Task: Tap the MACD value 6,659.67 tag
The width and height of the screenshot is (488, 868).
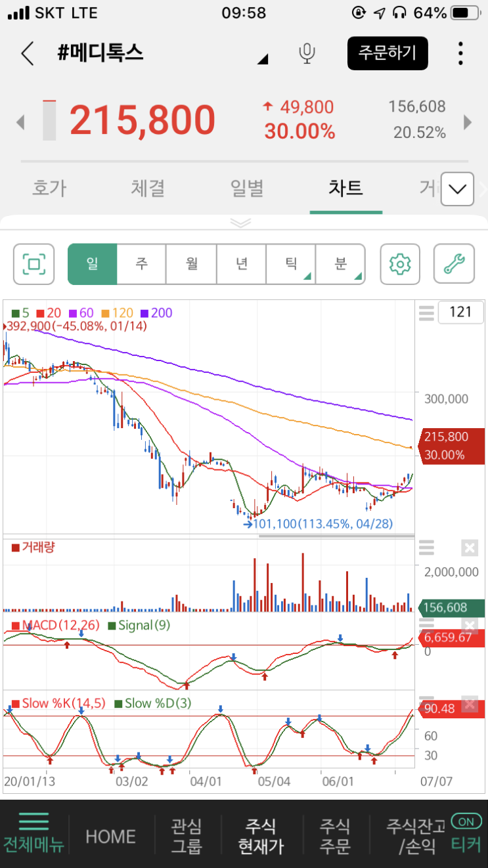Action: (x=451, y=638)
